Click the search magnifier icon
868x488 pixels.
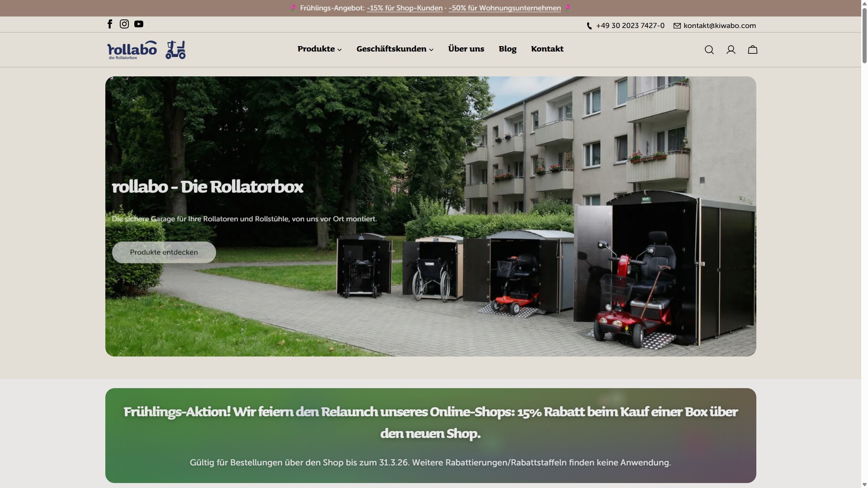click(x=709, y=50)
